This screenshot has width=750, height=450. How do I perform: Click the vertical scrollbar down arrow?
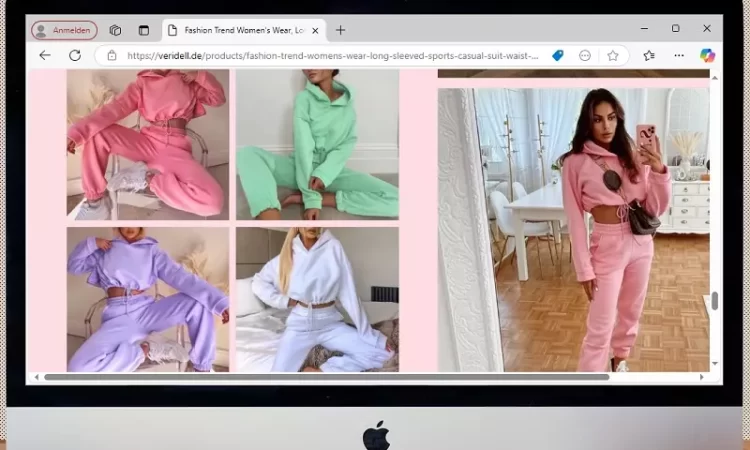coord(715,363)
